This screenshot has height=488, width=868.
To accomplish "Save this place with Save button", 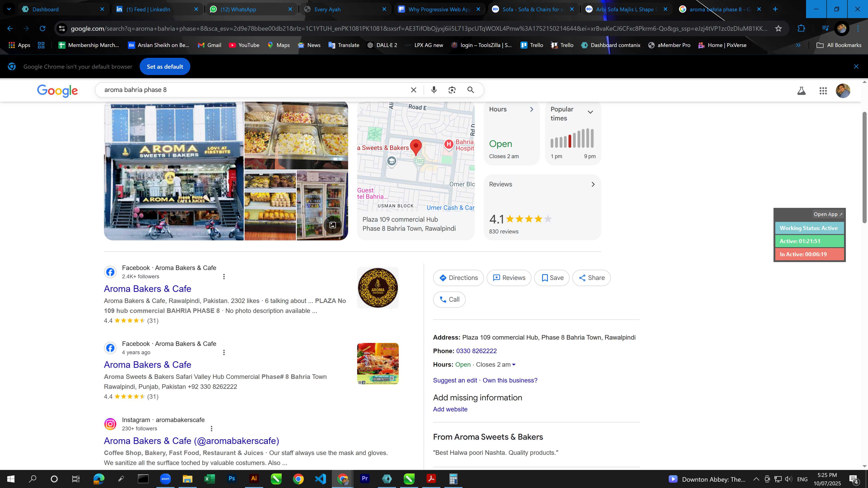I will [552, 278].
